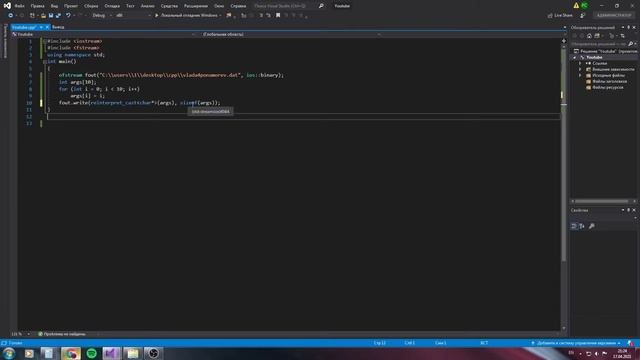Click the green account avatar icon
The width and height of the screenshot is (640, 360).
click(584, 6)
